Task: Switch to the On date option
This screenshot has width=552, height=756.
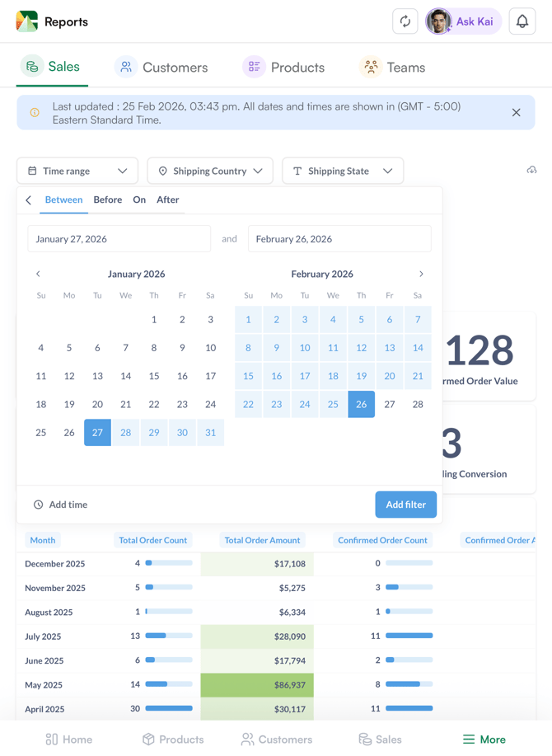Action: click(x=139, y=200)
